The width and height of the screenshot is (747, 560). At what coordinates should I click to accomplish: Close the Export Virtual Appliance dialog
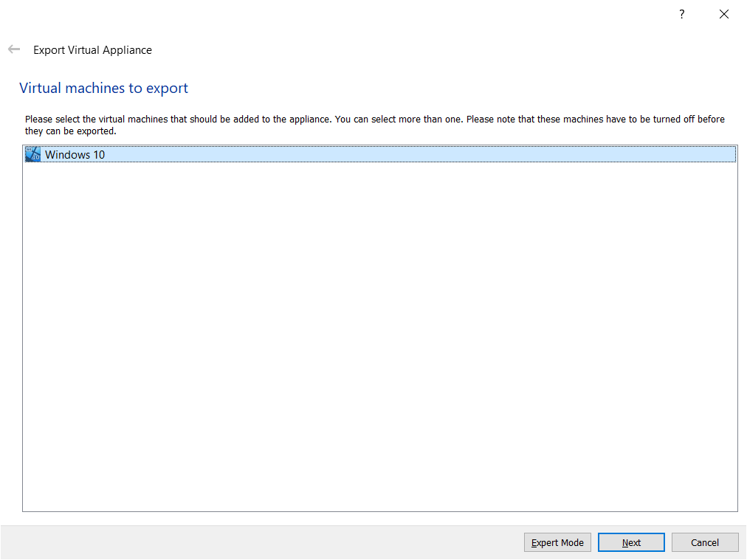tap(723, 14)
